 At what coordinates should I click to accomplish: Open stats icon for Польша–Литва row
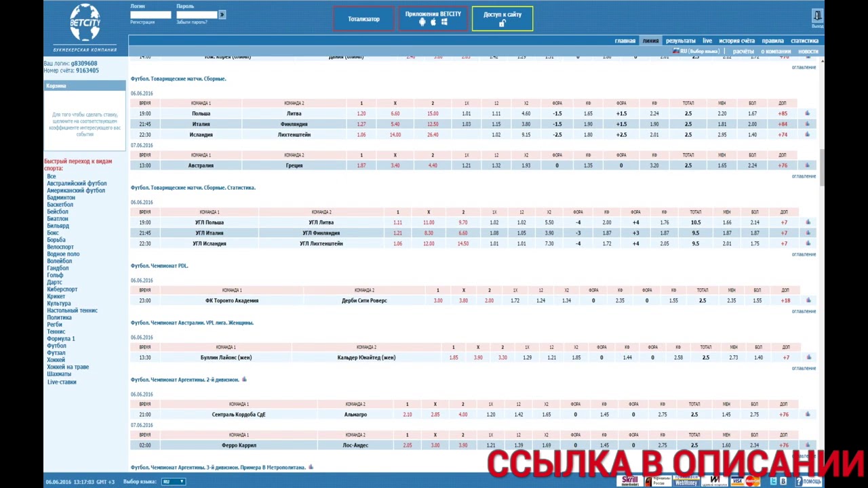[807, 114]
